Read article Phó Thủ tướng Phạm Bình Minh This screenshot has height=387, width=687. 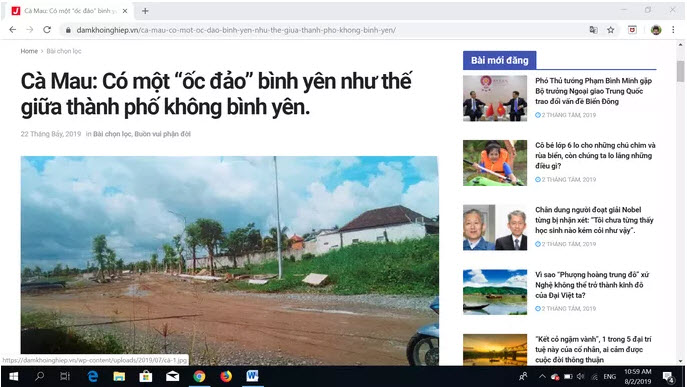click(593, 91)
